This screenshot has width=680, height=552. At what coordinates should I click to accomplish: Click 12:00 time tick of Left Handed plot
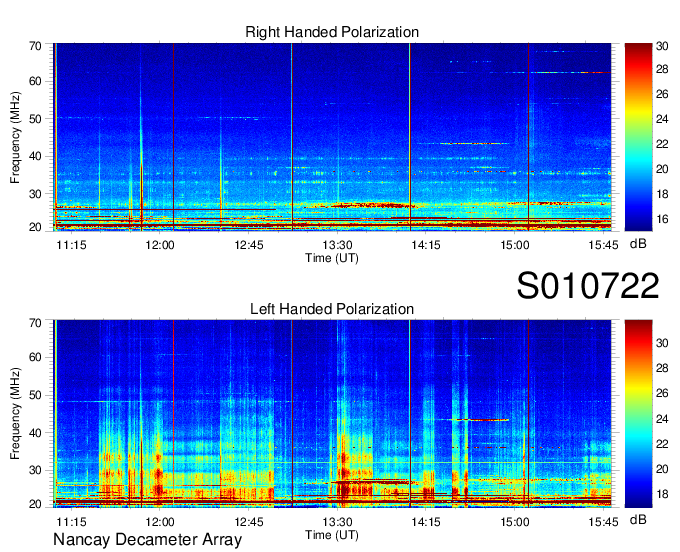pos(160,522)
